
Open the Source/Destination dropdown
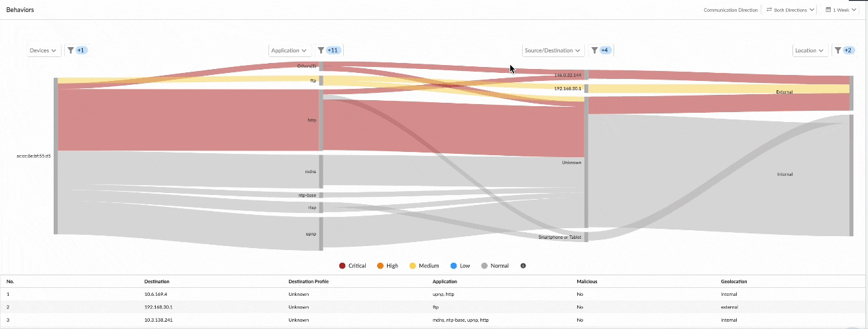click(553, 50)
